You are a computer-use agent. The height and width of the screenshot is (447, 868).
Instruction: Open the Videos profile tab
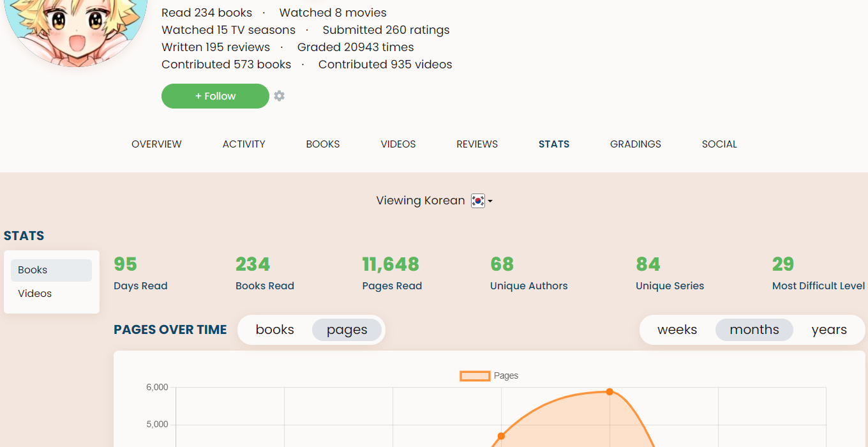(x=398, y=144)
